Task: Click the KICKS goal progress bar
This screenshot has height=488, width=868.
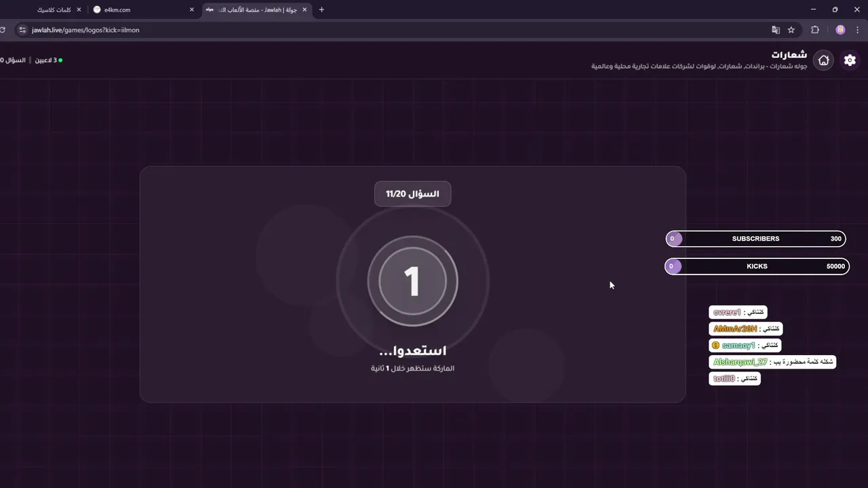Action: coord(757,266)
